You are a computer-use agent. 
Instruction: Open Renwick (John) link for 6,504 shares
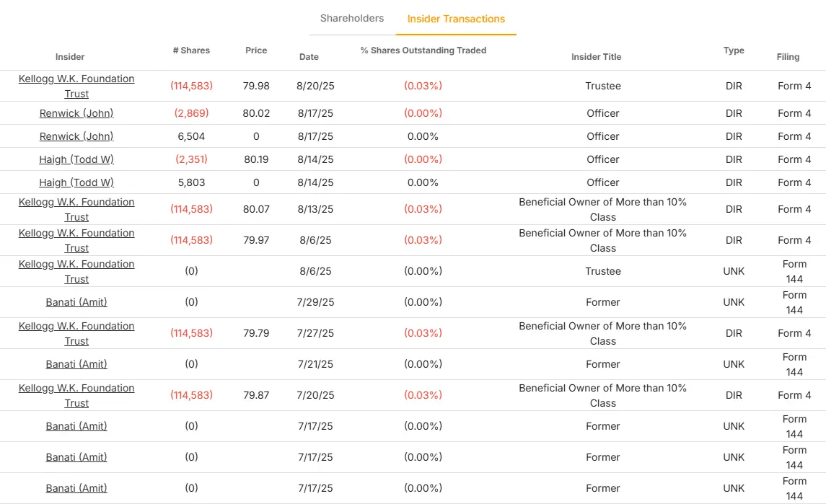[76, 136]
